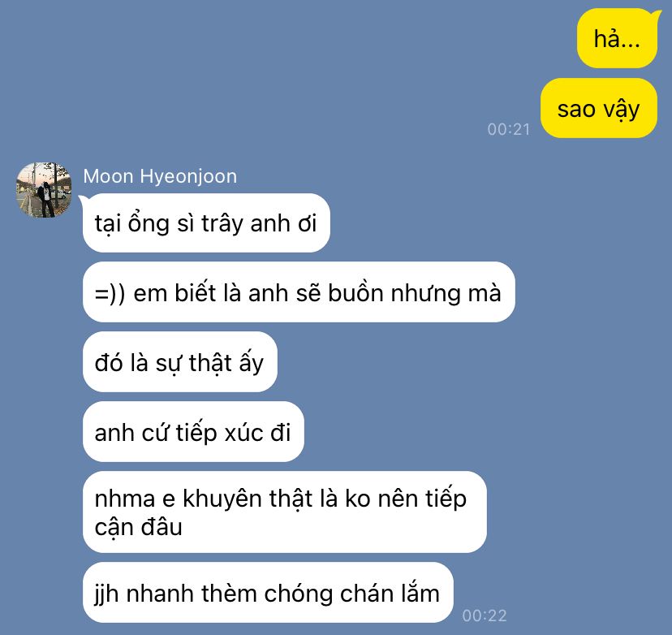Tap the sender name Moon Hyeonjoon

click(x=160, y=176)
